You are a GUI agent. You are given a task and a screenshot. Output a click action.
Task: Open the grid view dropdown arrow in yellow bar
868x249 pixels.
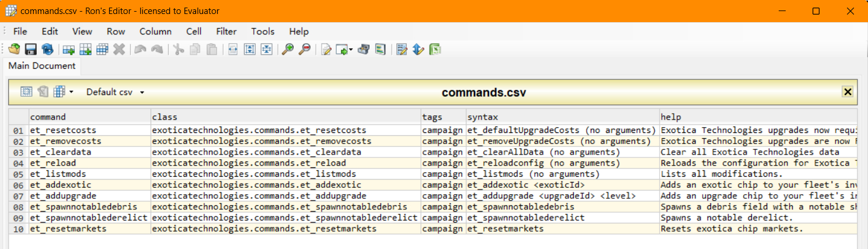71,92
